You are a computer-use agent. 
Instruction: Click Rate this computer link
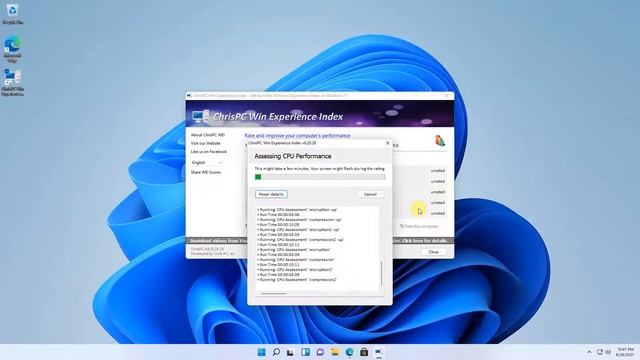[x=419, y=226]
